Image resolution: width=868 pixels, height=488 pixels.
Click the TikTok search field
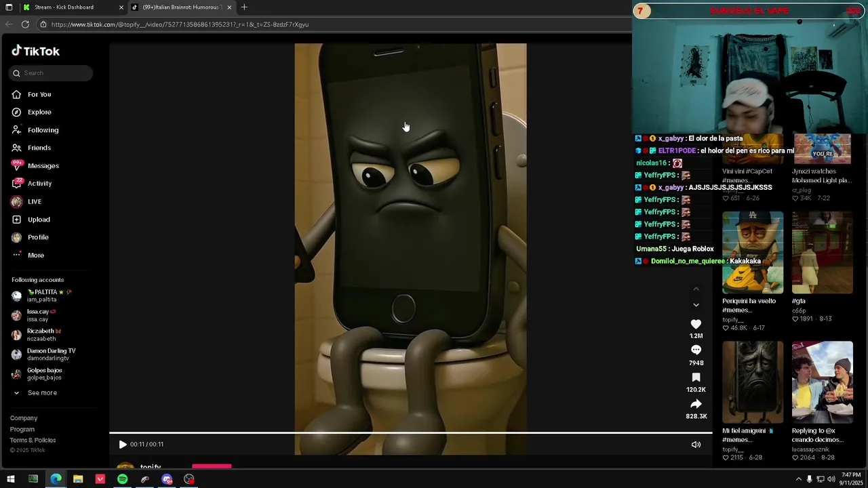click(52, 73)
